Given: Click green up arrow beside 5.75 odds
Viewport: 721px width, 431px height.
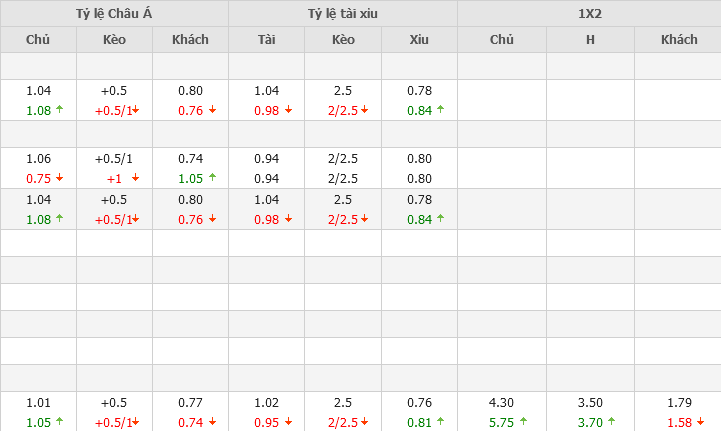Looking at the screenshot, I should pos(524,423).
